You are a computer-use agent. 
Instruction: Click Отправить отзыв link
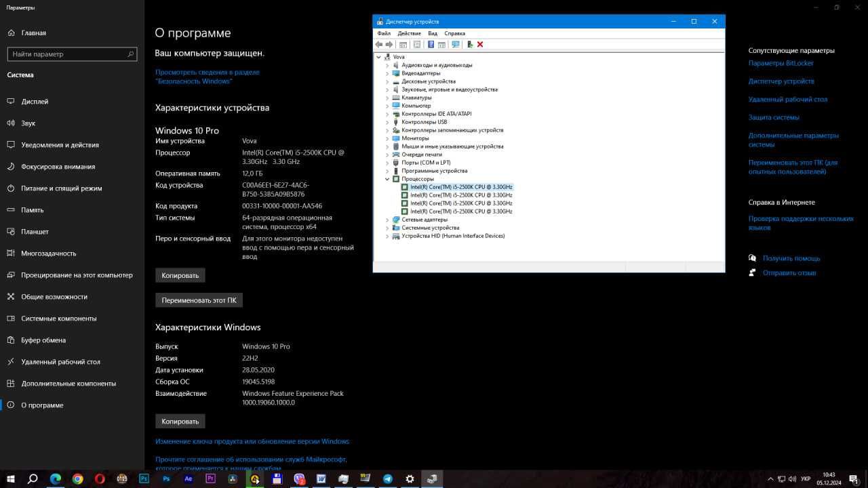789,273
